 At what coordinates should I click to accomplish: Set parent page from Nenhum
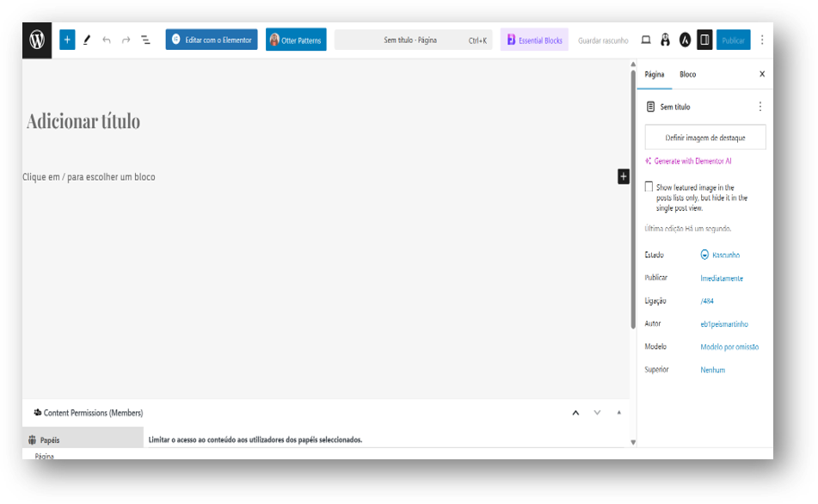click(712, 370)
